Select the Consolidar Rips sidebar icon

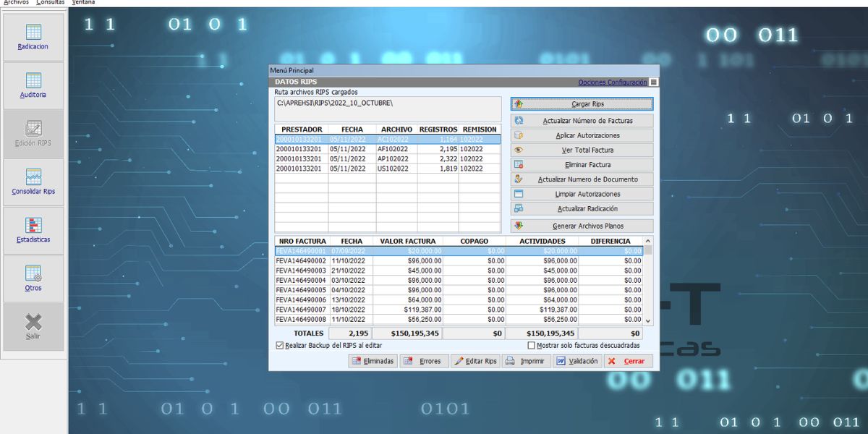[33, 177]
